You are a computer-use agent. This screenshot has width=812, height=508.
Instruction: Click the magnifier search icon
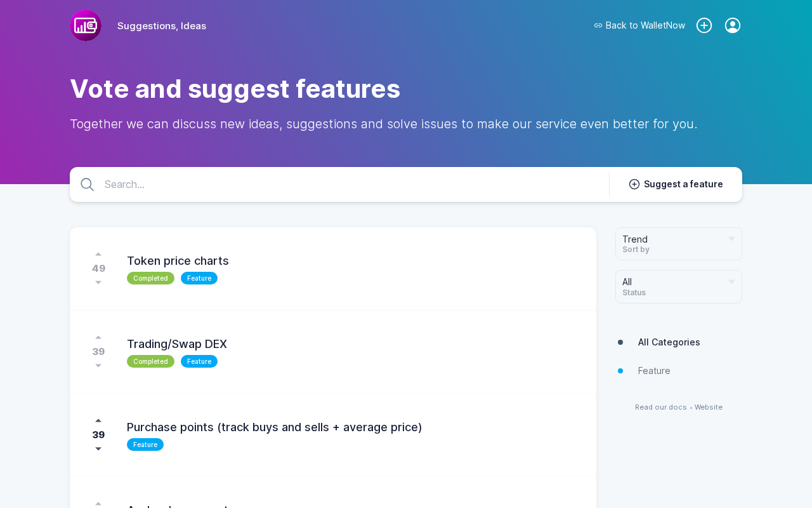click(x=88, y=185)
